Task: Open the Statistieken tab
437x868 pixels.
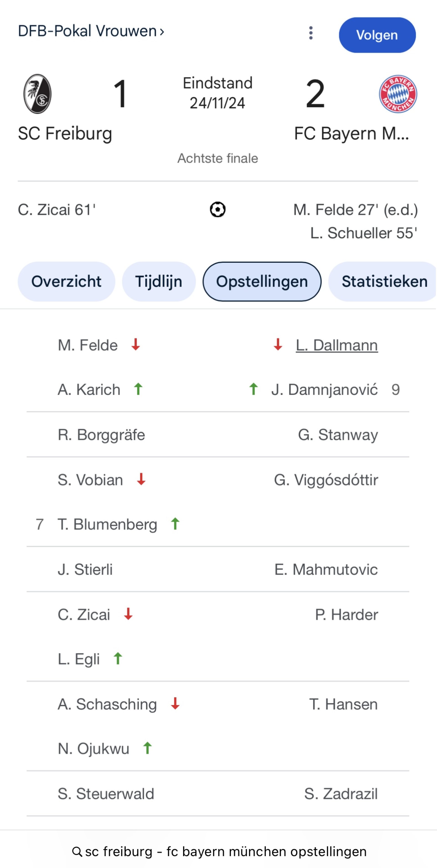Action: click(x=384, y=282)
